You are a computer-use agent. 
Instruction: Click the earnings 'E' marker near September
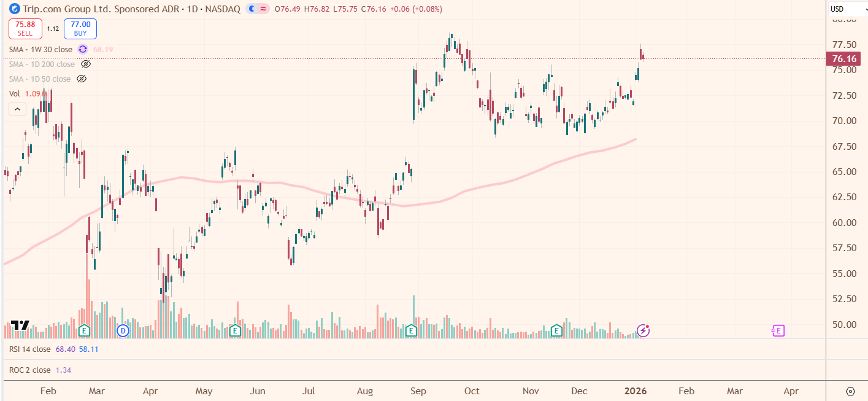pyautogui.click(x=412, y=331)
